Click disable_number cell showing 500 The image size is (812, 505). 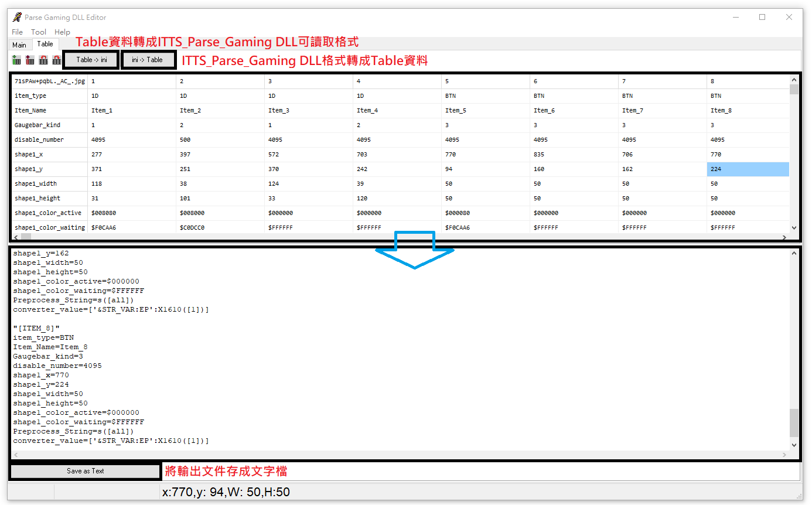point(221,140)
